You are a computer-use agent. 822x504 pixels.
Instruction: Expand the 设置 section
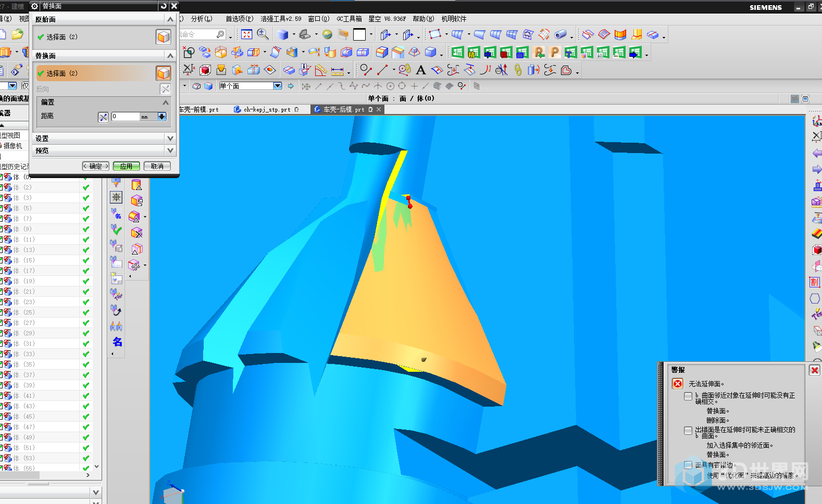click(170, 138)
